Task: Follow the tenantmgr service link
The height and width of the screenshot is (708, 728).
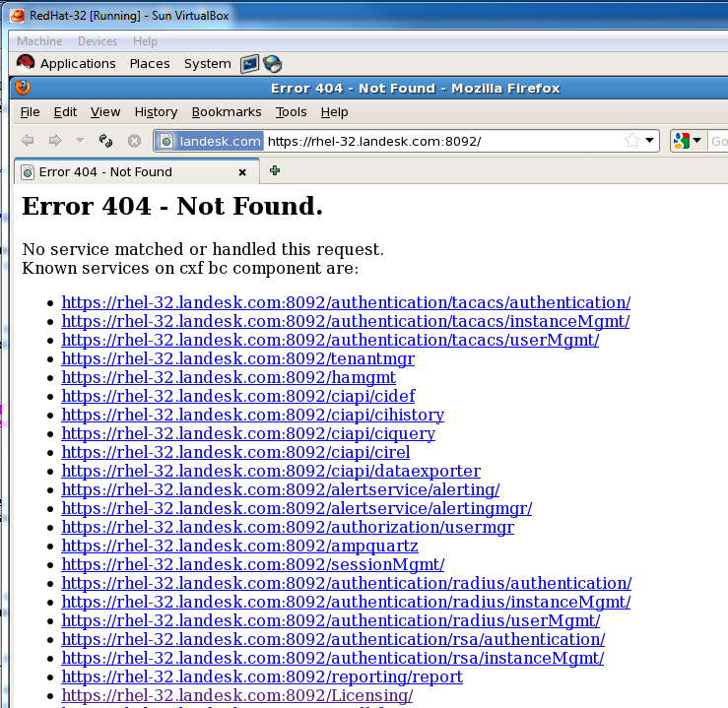Action: coord(237,358)
